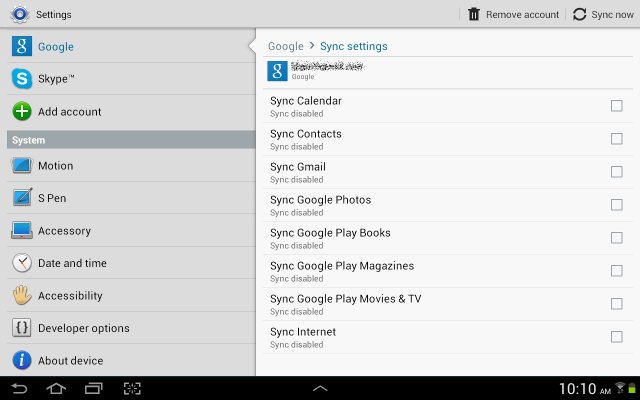Screen dimensions: 640x400
Task: Open the Motion settings icon
Action: point(22,165)
